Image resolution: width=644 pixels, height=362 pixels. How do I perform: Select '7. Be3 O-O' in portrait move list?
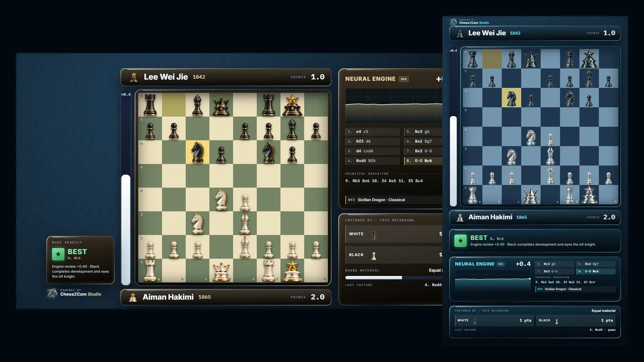point(555,271)
